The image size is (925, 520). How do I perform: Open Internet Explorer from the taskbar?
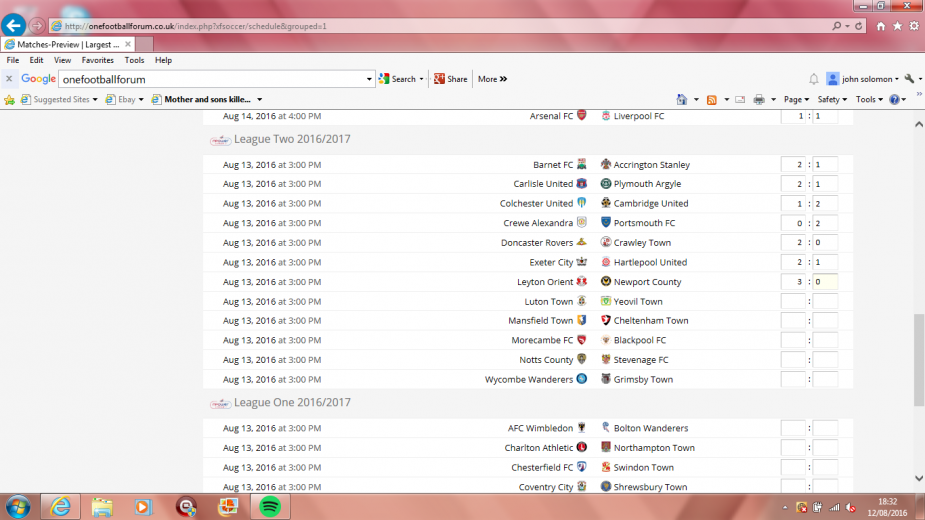60,507
